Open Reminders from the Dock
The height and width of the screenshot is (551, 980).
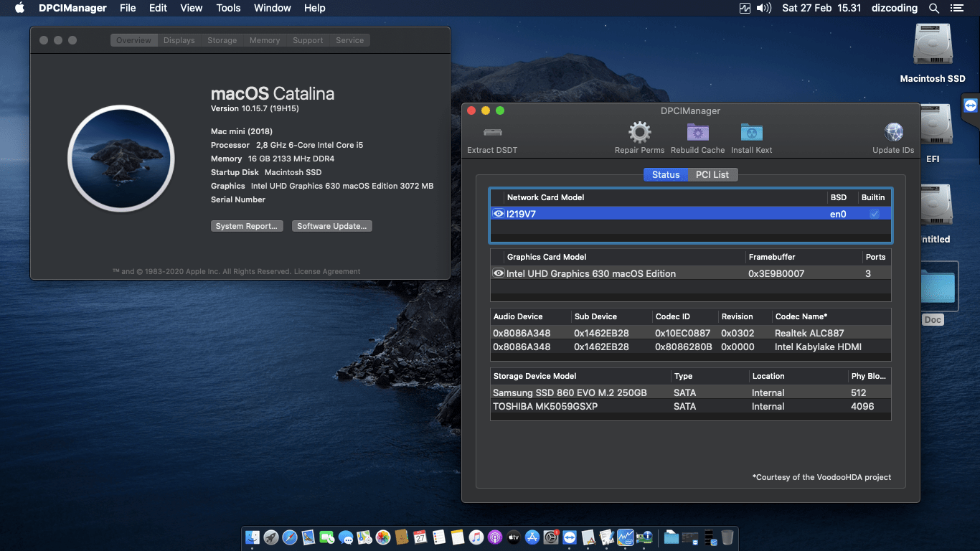click(x=438, y=537)
